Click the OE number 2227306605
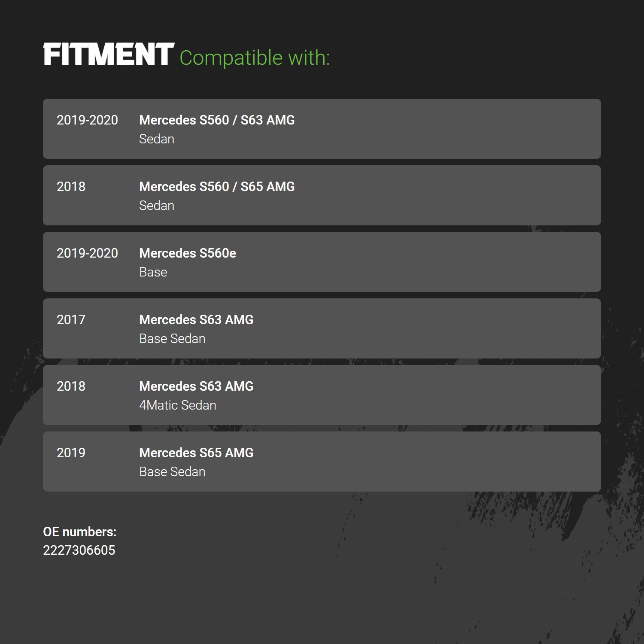The image size is (644, 644). 79,550
